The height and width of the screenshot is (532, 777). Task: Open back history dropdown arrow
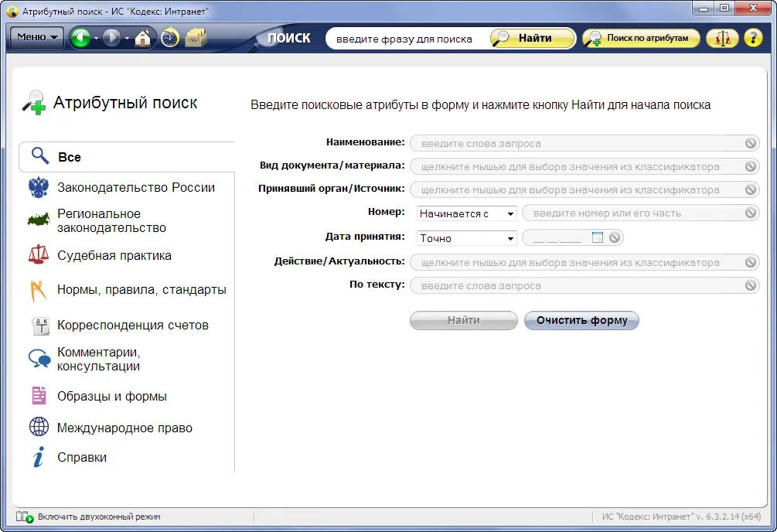(x=96, y=38)
